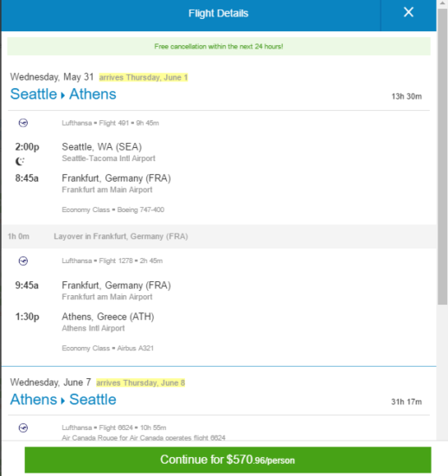The width and height of the screenshot is (448, 476).
Task: Click 'arrives Thursday, June 1' highlight
Action: (x=144, y=78)
